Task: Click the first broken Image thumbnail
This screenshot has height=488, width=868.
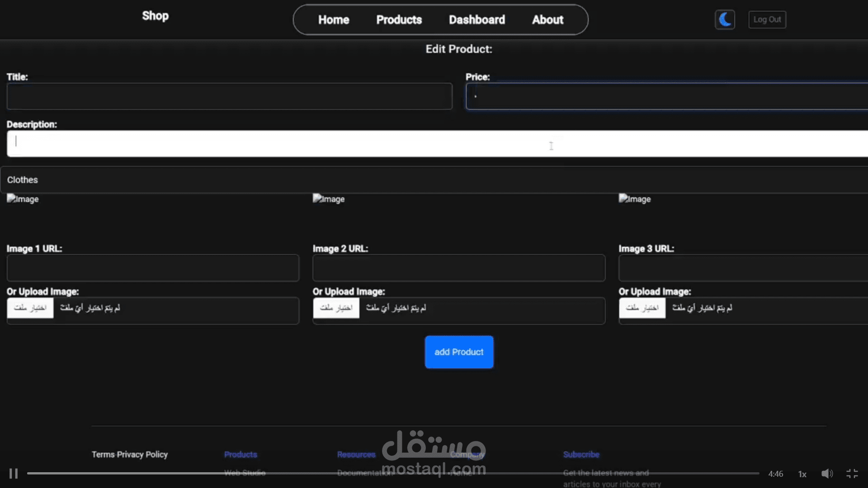Action: (x=23, y=199)
